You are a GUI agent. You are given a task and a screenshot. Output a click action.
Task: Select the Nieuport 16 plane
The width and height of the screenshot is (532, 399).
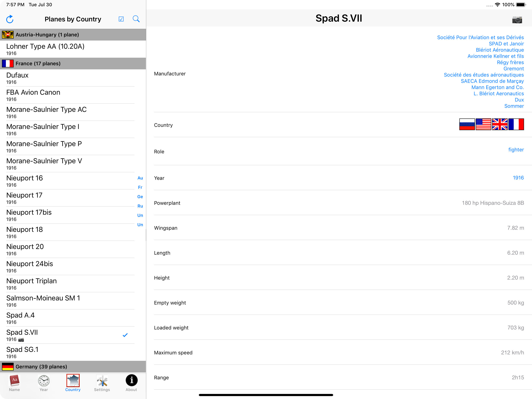tap(73, 181)
